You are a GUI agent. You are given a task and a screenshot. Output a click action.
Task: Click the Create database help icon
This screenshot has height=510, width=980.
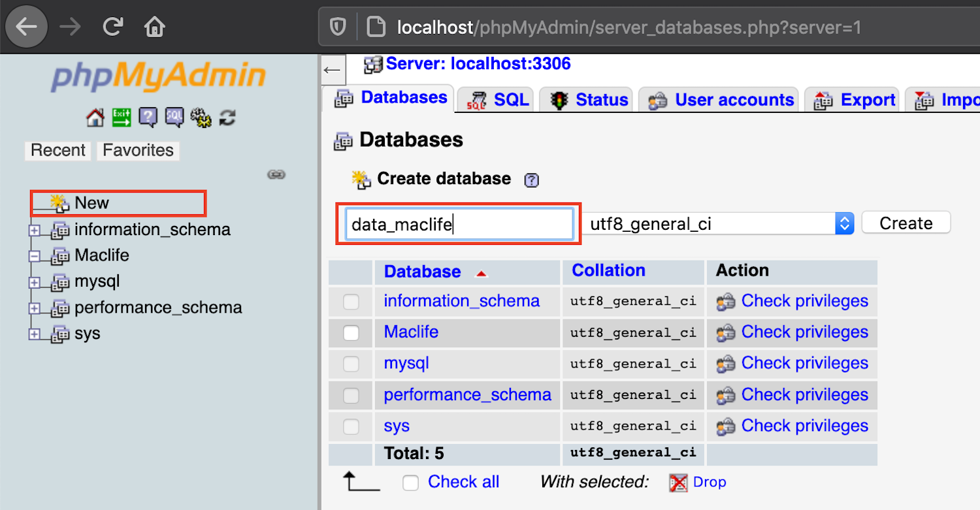532,180
